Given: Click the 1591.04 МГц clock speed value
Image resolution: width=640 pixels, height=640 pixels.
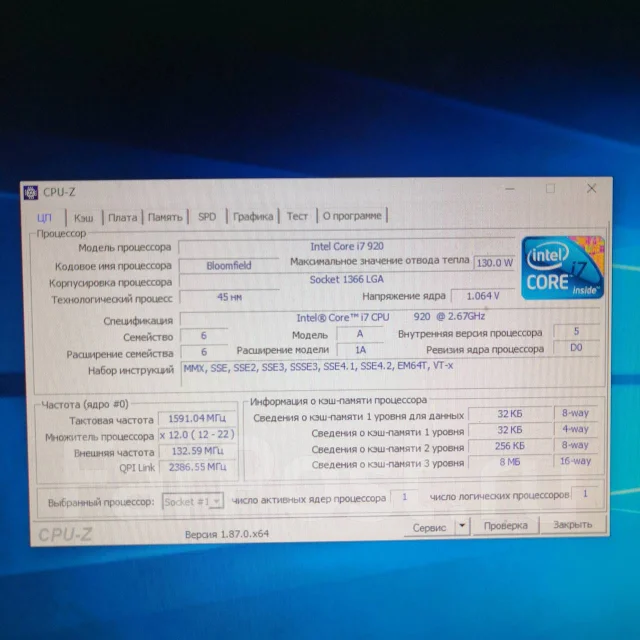Looking at the screenshot, I should pos(197,418).
